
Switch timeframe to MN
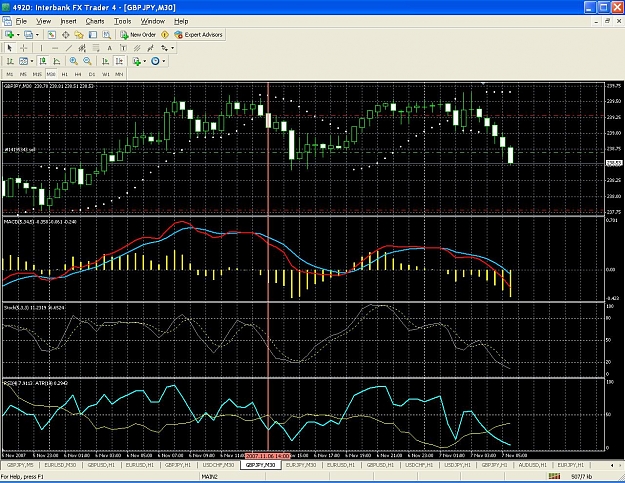pos(119,74)
